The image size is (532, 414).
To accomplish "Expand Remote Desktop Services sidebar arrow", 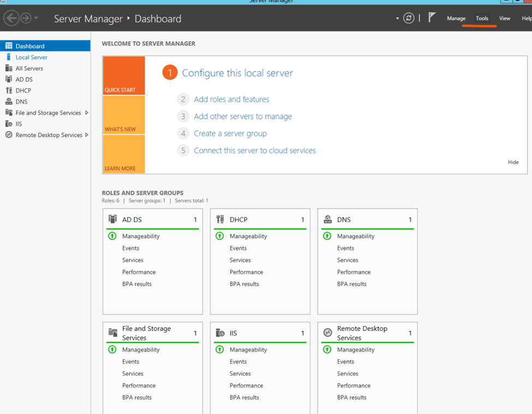I will (87, 135).
